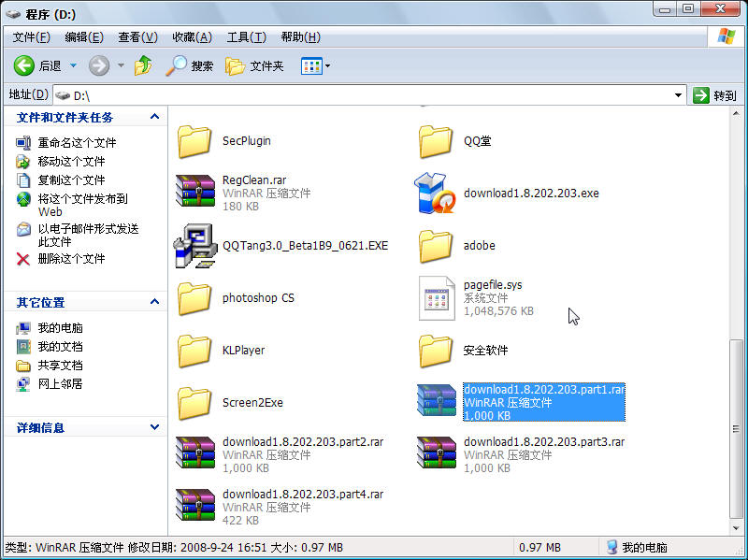Click 将这个文件发布到 Web link
The image size is (748, 560).
tap(82, 205)
